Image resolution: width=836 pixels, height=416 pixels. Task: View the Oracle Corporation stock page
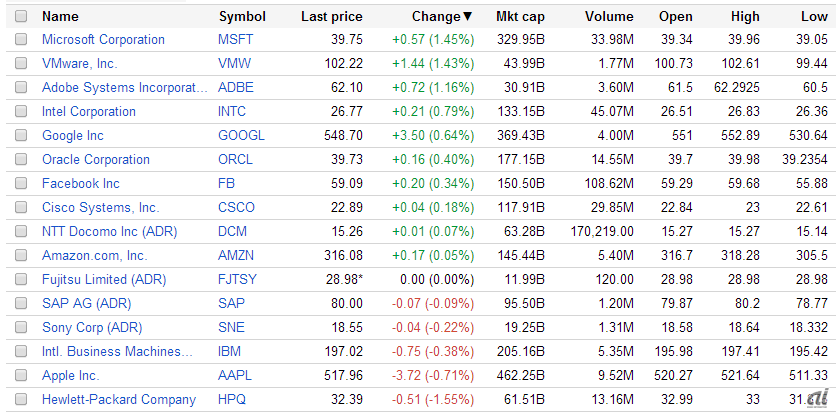(95, 160)
